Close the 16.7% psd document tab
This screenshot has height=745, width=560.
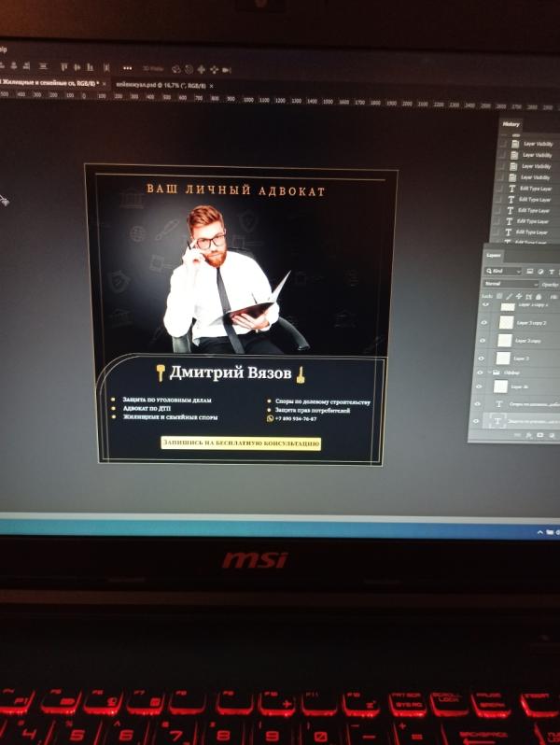coord(211,86)
